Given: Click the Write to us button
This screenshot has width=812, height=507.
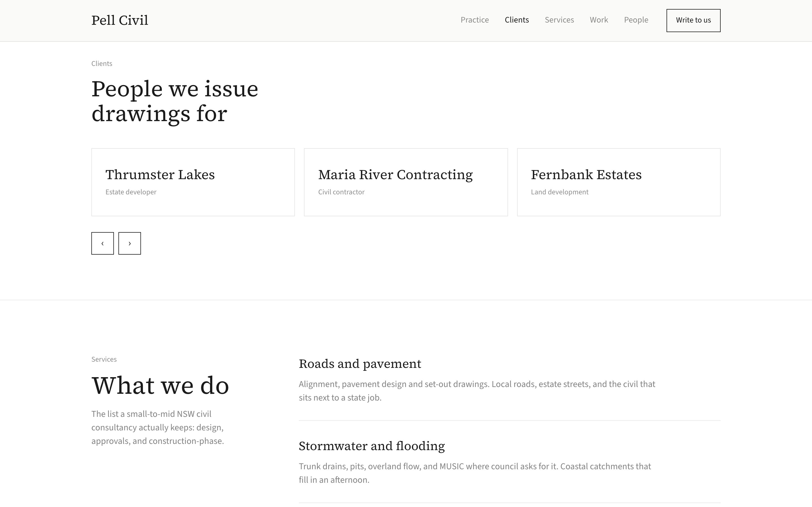Looking at the screenshot, I should (693, 21).
